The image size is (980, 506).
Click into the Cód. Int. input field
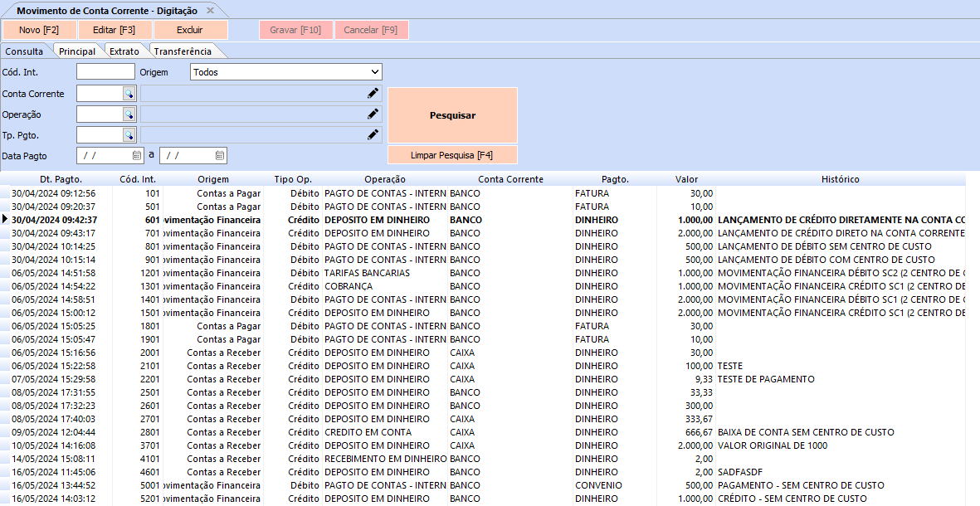tap(105, 72)
